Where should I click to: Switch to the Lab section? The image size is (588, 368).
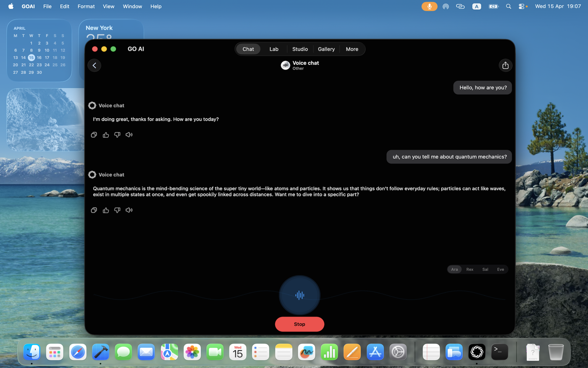[x=274, y=49]
